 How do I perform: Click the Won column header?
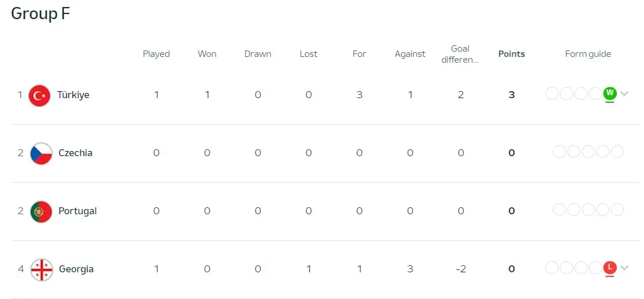207,54
